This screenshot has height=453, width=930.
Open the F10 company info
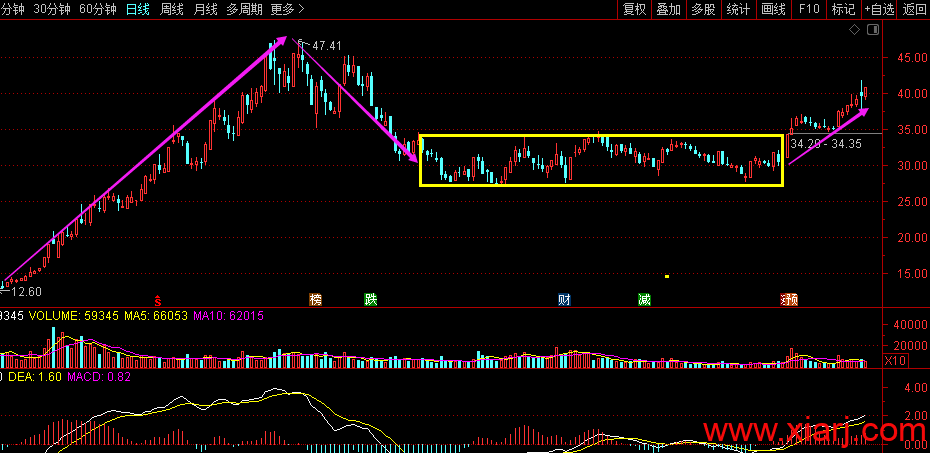click(809, 9)
